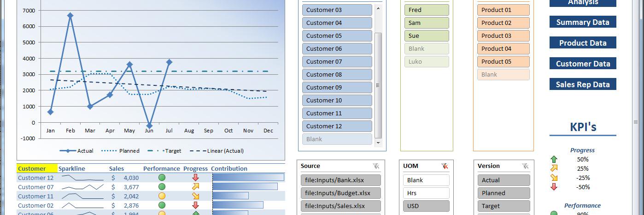
Task: Click the yellow arrow beside 25% KPI
Action: click(554, 168)
